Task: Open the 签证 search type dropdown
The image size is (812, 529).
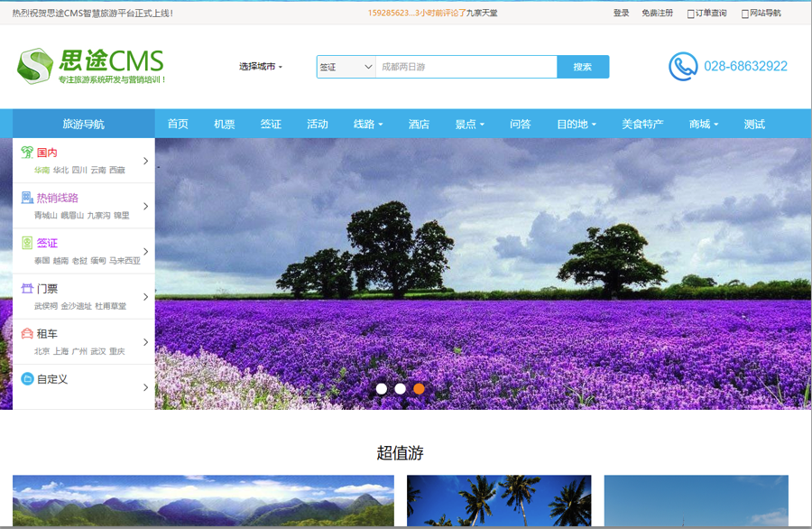Action: (x=346, y=67)
